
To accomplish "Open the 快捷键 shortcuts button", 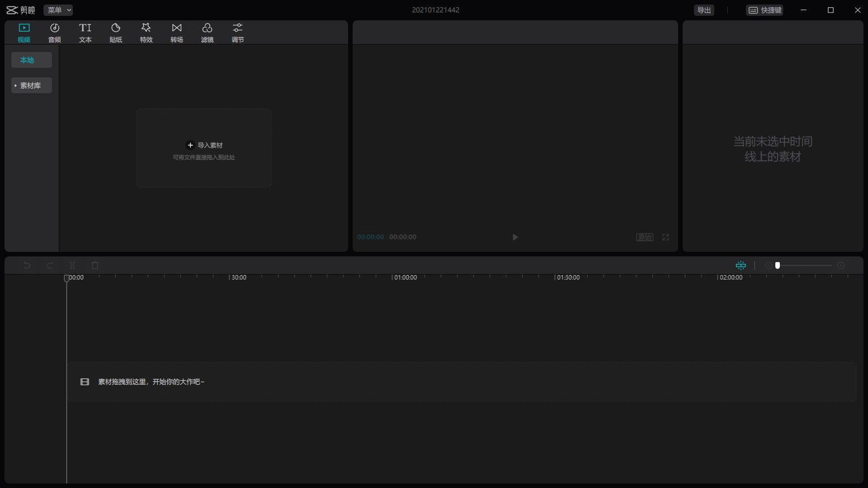I will (x=765, y=10).
